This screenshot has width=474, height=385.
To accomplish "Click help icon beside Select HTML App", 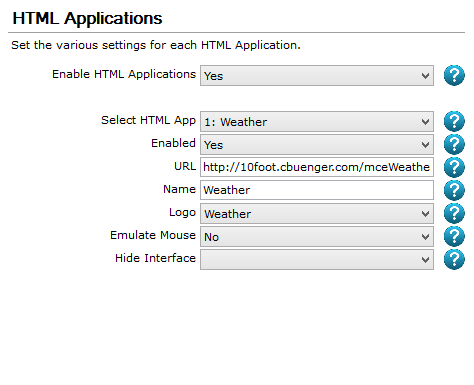I will [454, 121].
